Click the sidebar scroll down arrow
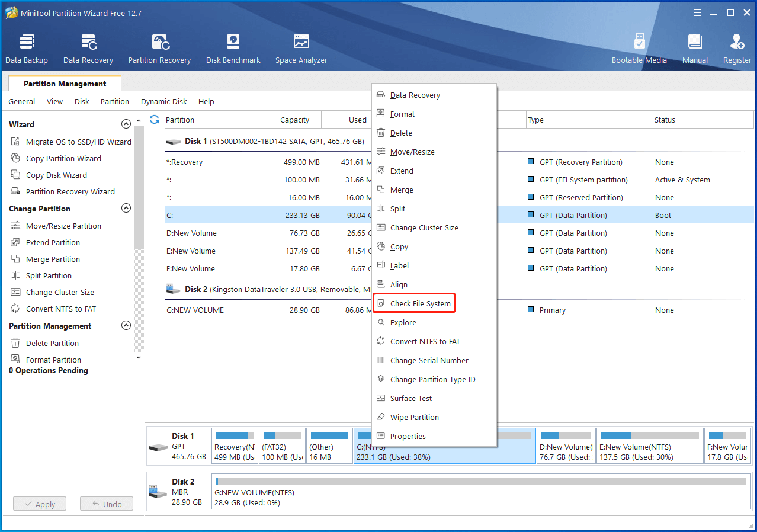Screen dimensions: 757x532 point(139,358)
